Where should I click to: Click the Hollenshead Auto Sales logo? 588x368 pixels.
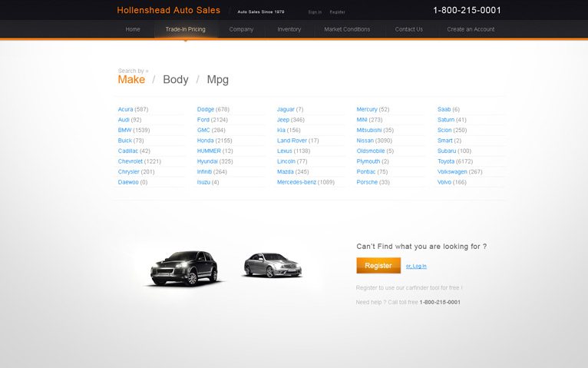tap(168, 10)
